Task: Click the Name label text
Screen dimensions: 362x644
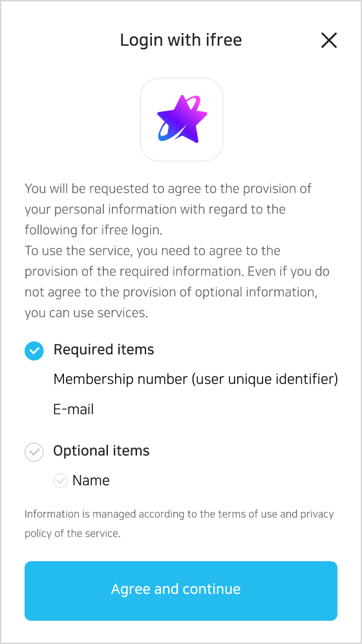Action: coord(91,480)
